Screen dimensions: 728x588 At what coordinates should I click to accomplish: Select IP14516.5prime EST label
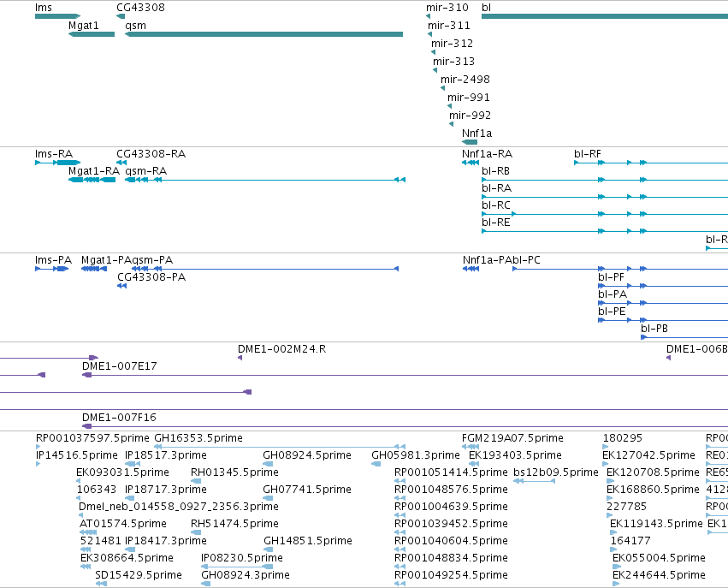pos(77,455)
